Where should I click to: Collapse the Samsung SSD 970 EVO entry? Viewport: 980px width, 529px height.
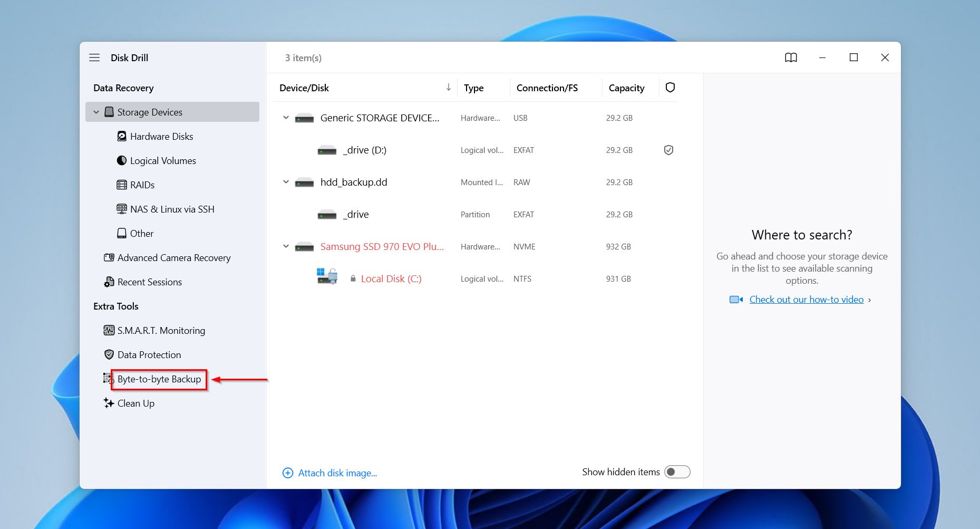(286, 246)
